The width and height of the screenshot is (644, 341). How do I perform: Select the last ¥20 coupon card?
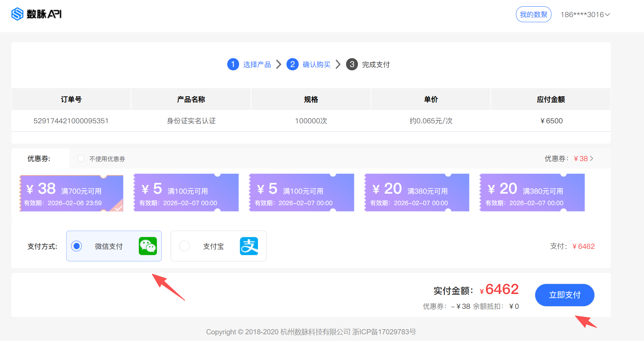point(532,193)
